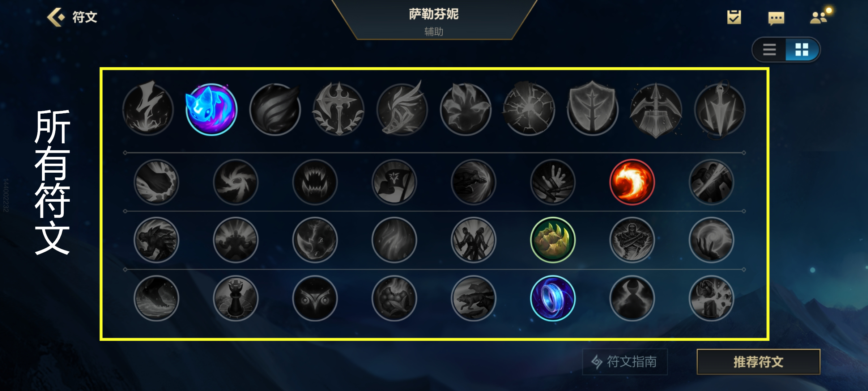Select the shattered glass keystone rune
This screenshot has height=391, width=868.
click(529, 109)
